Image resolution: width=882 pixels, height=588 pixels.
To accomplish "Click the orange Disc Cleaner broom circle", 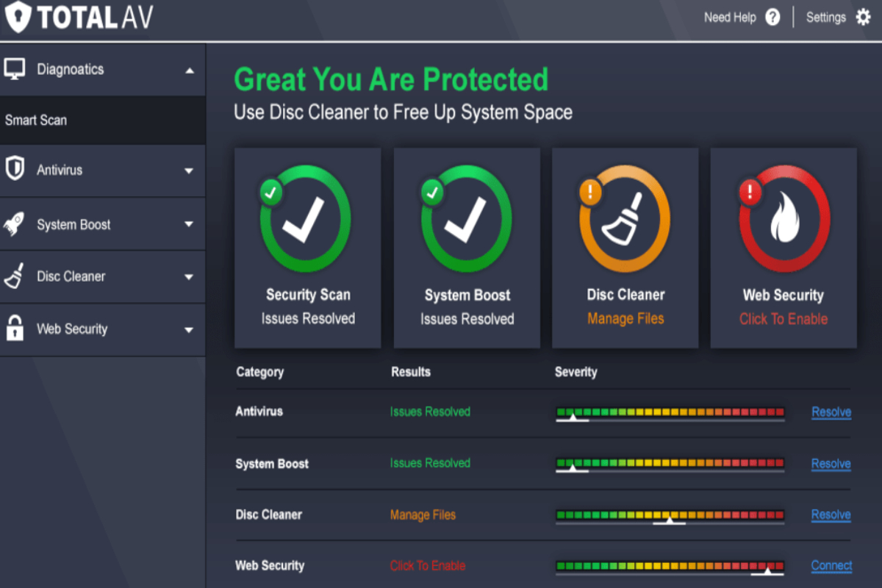I will click(x=625, y=220).
